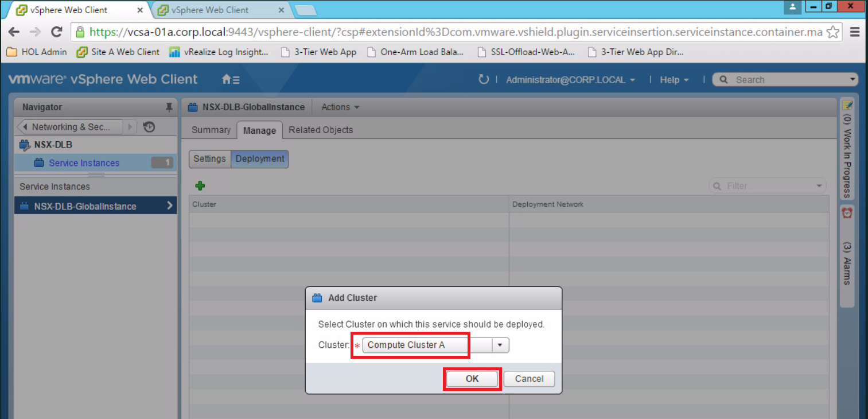This screenshot has width=868, height=419.
Task: Confirm Add Cluster with OK
Action: click(x=472, y=379)
